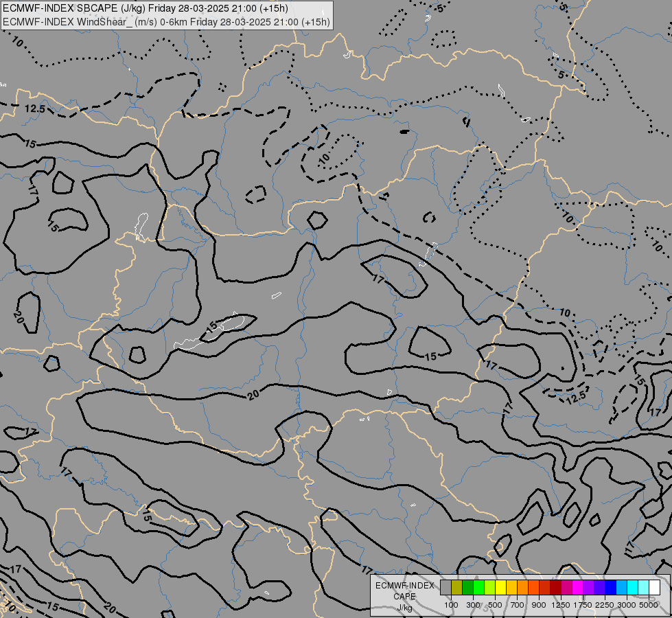Image resolution: width=672 pixels, height=618 pixels.
Task: Select the WindShear 0-6km header line
Action: [166, 22]
